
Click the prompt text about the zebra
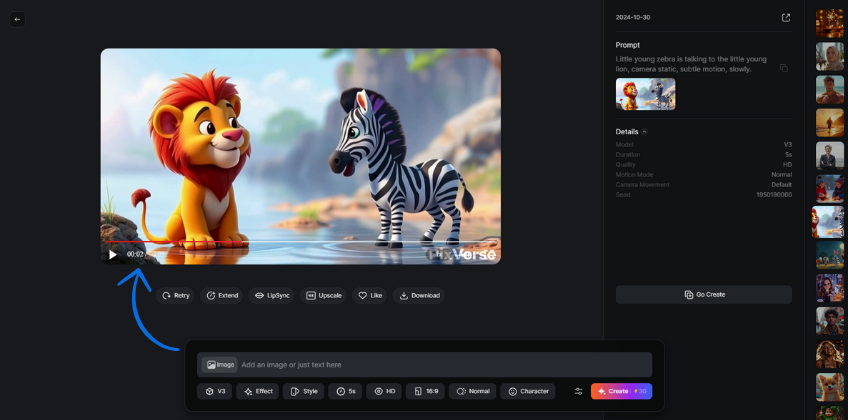[x=691, y=64]
